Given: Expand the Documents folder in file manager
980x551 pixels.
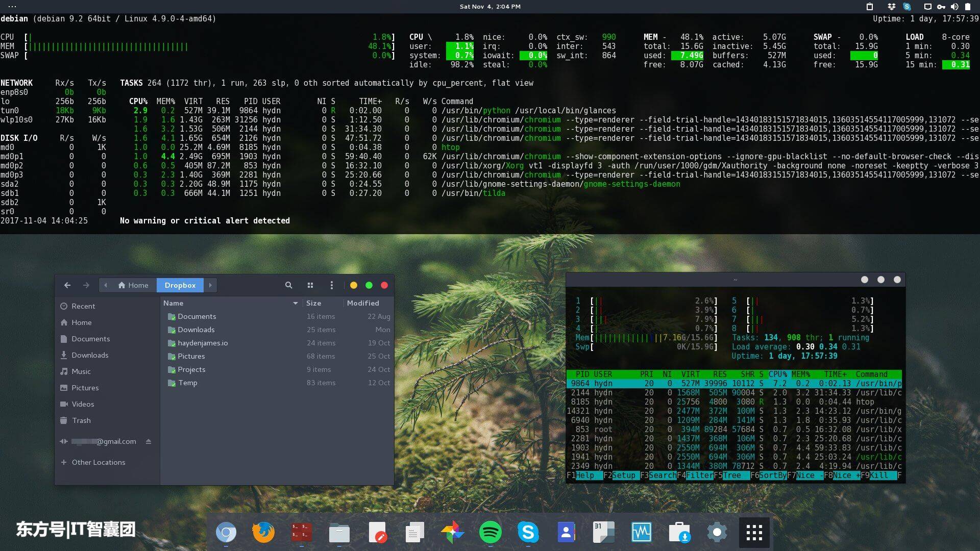Looking at the screenshot, I should tap(196, 316).
